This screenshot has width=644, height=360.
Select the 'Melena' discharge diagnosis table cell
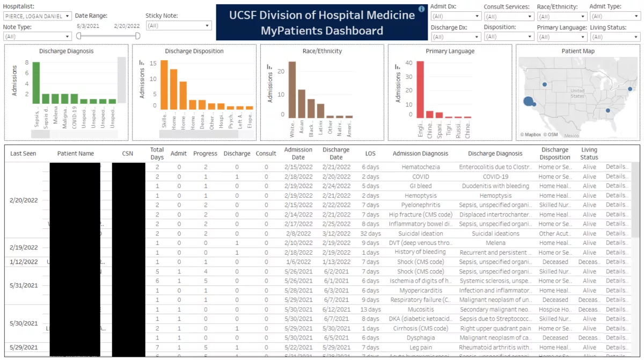point(495,243)
